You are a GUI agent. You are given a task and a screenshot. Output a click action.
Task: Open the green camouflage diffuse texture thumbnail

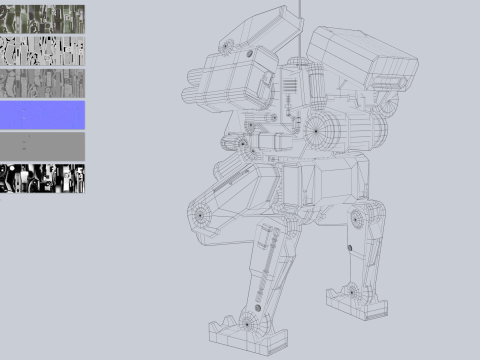pyautogui.click(x=42, y=19)
